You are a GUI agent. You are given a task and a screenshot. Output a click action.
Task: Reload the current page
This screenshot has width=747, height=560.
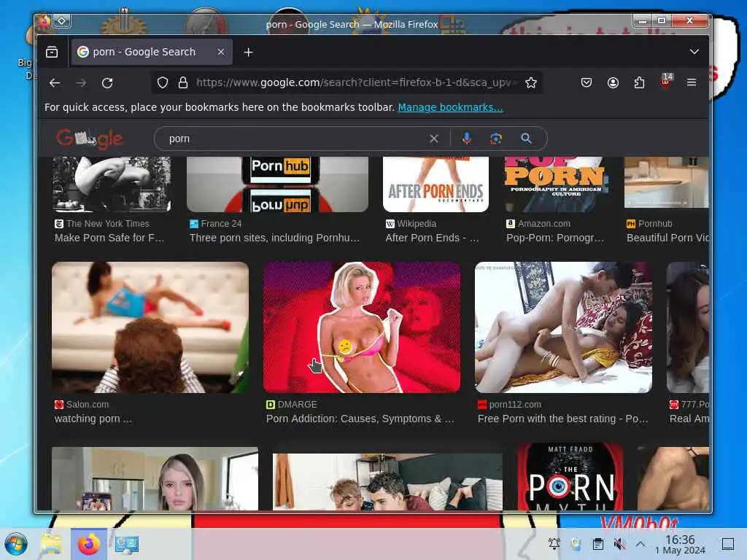coord(107,83)
